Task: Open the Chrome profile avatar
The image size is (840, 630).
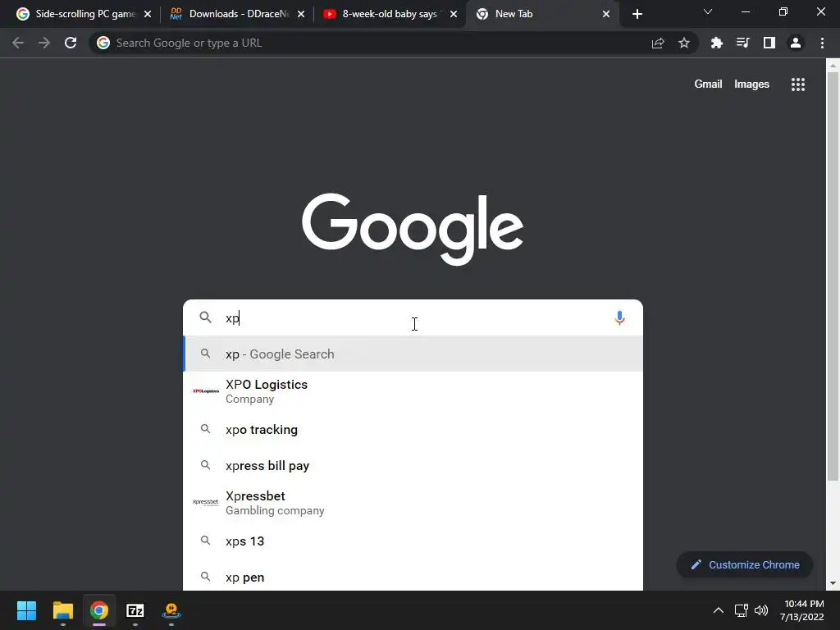Action: (796, 43)
